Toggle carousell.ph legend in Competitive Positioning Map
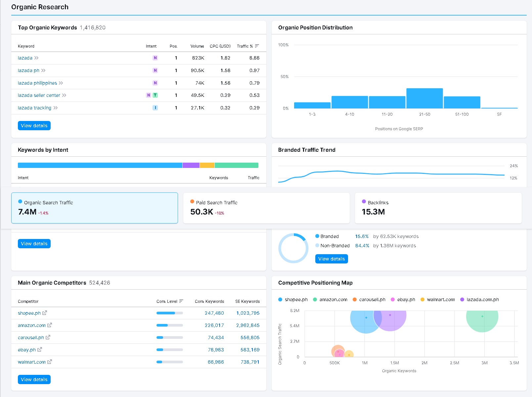The width and height of the screenshot is (532, 397). pos(369,299)
